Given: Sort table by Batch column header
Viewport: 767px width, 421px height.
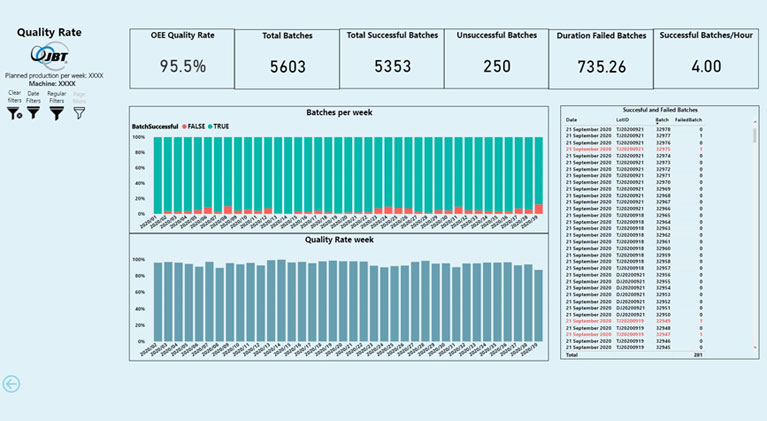Looking at the screenshot, I should click(661, 119).
